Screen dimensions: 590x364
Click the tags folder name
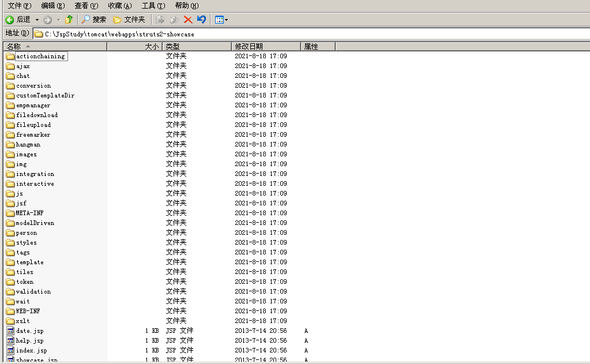click(x=23, y=253)
